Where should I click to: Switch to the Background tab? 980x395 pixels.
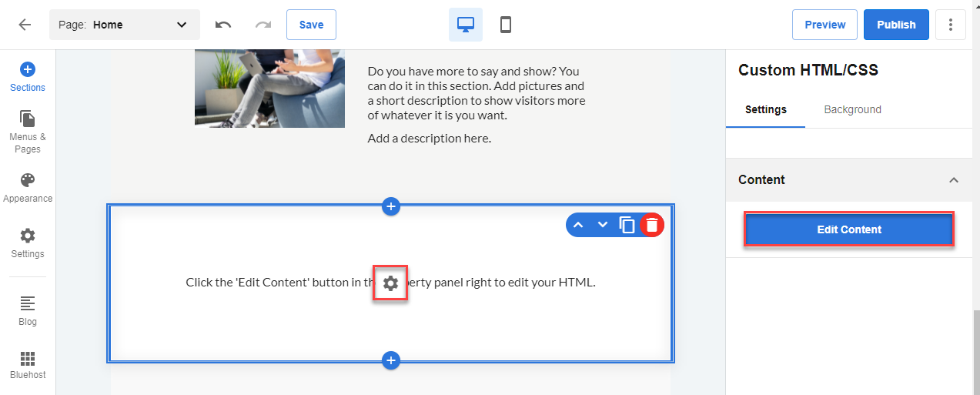pyautogui.click(x=852, y=109)
